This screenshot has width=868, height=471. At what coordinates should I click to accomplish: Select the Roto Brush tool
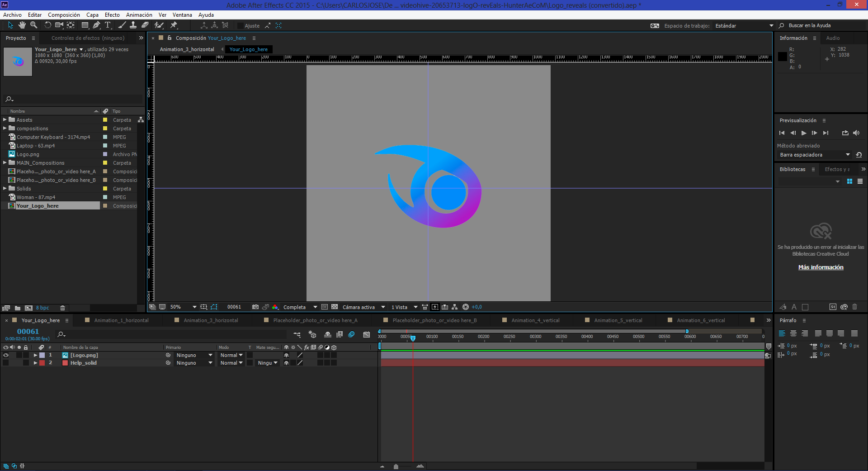(x=159, y=25)
